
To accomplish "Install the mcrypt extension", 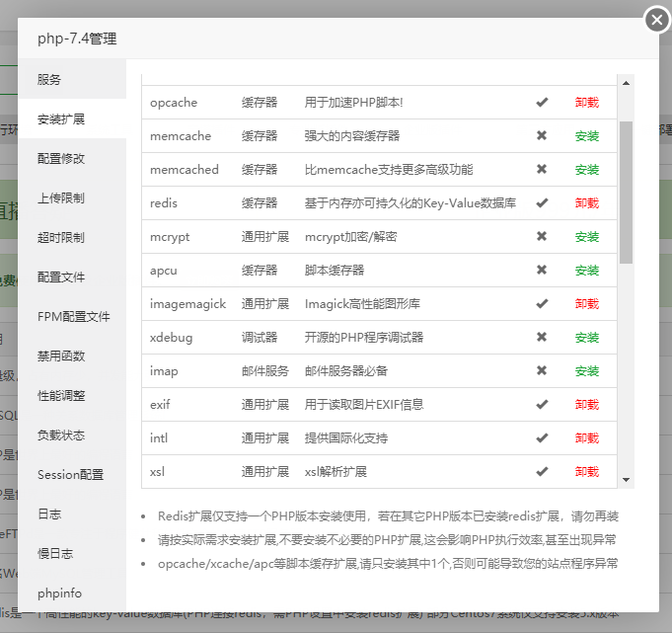I will click(x=587, y=237).
